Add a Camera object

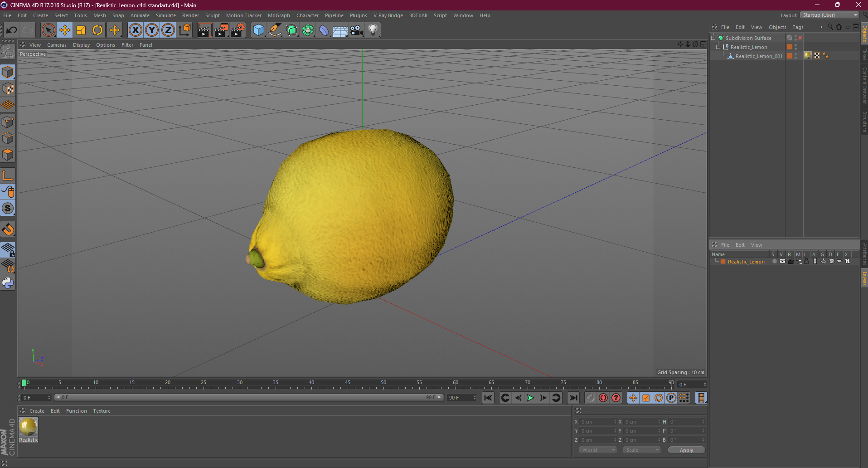point(357,30)
